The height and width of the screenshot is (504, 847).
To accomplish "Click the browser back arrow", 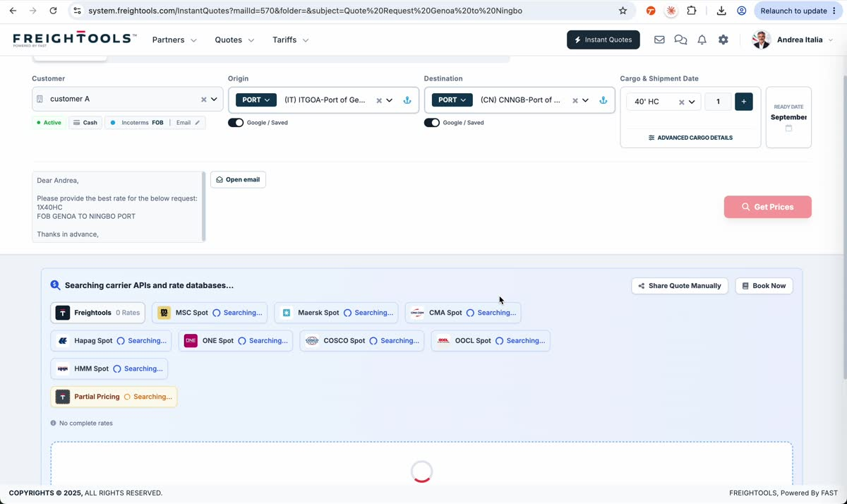I will tap(13, 11).
